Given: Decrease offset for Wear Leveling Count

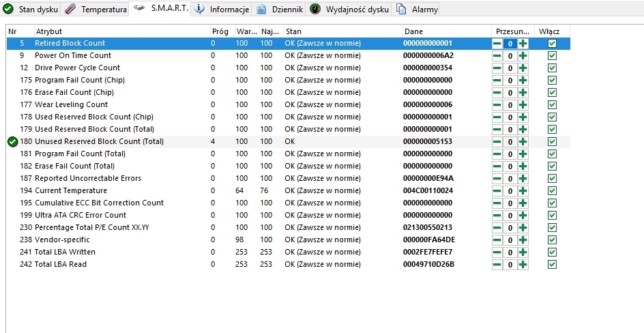Looking at the screenshot, I should point(497,105).
